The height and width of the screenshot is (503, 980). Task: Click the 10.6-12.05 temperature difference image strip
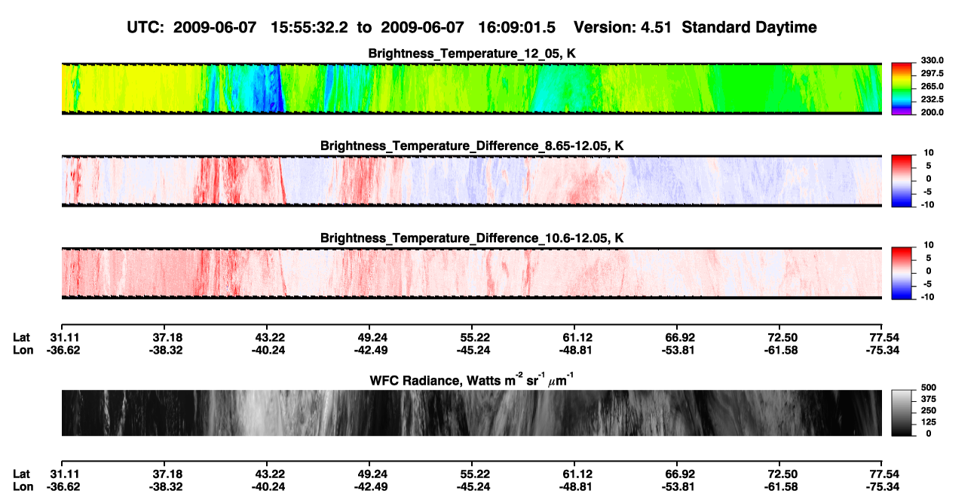472,273
